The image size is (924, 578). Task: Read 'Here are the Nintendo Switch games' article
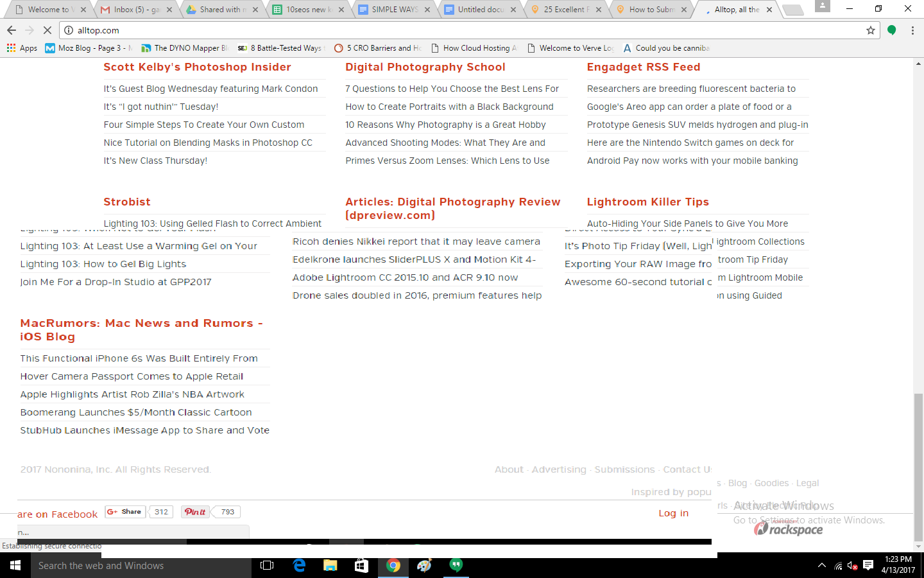[690, 143]
